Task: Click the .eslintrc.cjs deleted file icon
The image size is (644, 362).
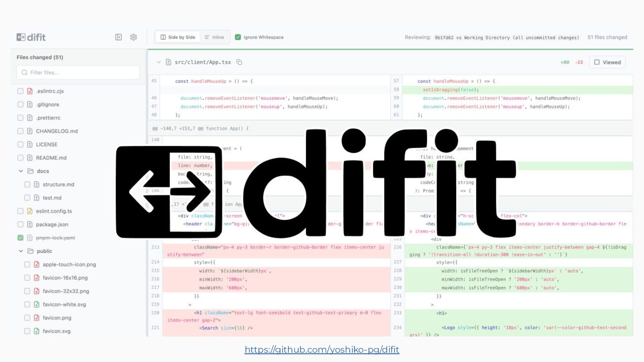Action: click(x=30, y=91)
